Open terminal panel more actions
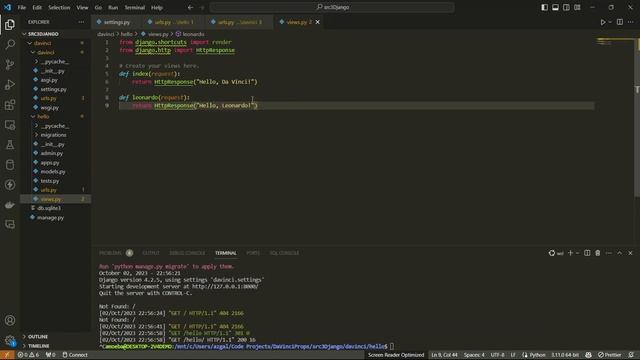Screen dimensions: 640x360 (609, 253)
